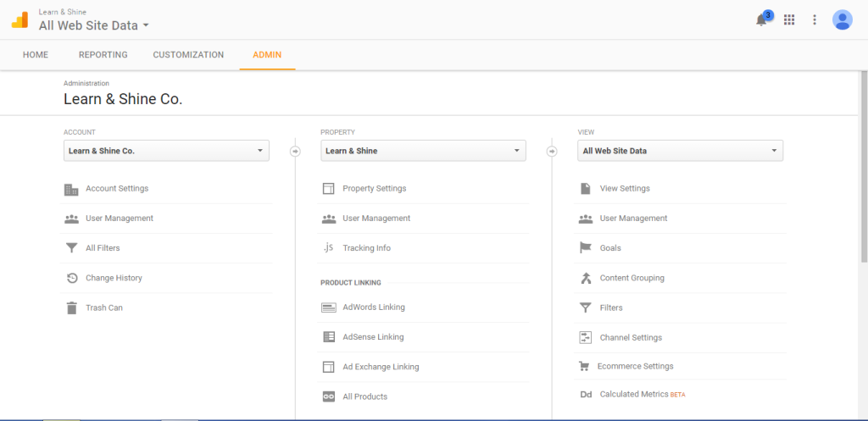Open Change History link
868x421 pixels.
(x=114, y=279)
